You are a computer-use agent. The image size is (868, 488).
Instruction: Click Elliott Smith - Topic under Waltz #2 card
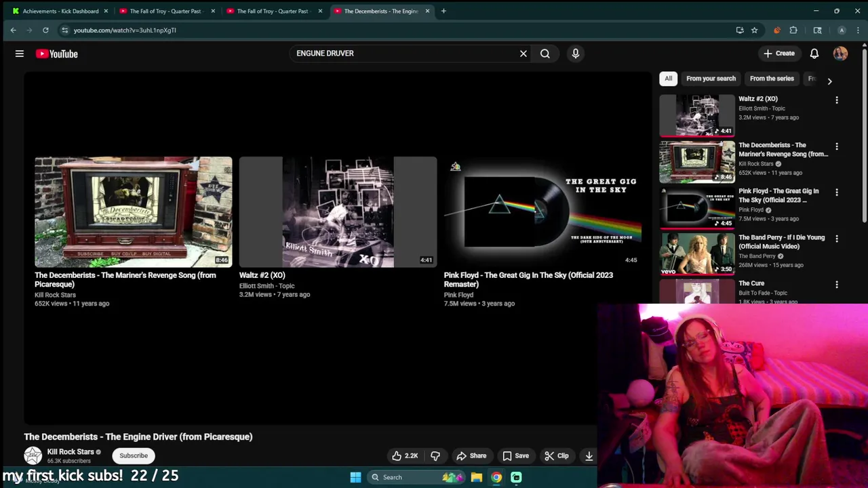[x=267, y=286]
